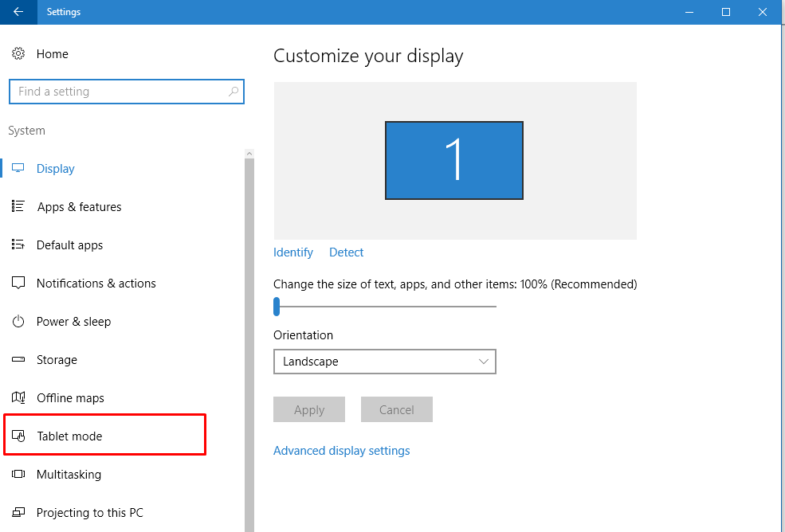Click the text size slider handle
The height and width of the screenshot is (532, 785).
point(277,306)
